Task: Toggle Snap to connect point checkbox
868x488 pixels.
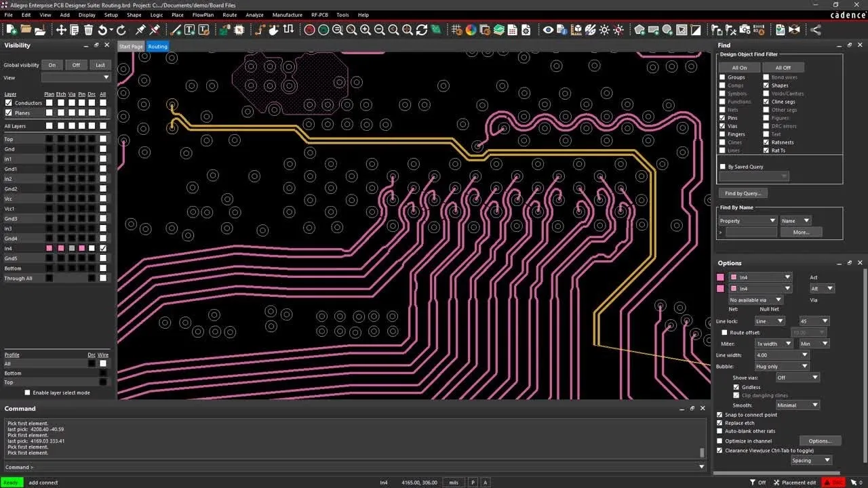Action: click(719, 415)
